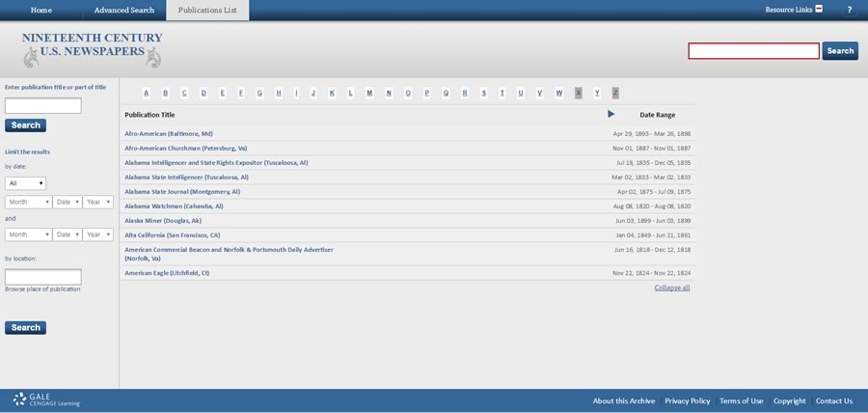Screen dimensions: 868x413
Task: Focus the top-right search input field
Action: click(x=753, y=51)
